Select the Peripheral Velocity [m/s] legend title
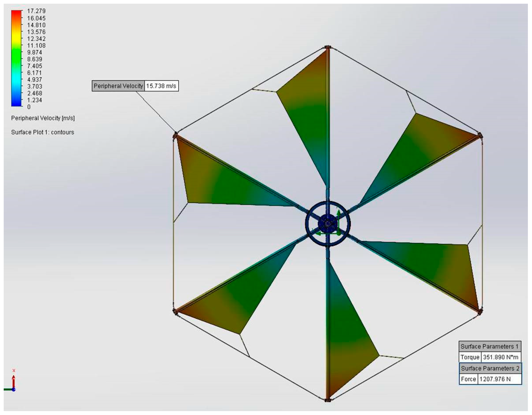The width and height of the screenshot is (532, 415). [43, 118]
